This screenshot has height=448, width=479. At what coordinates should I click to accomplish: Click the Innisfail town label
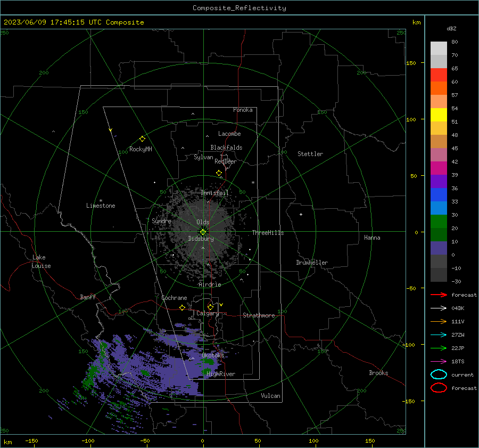[x=214, y=193]
